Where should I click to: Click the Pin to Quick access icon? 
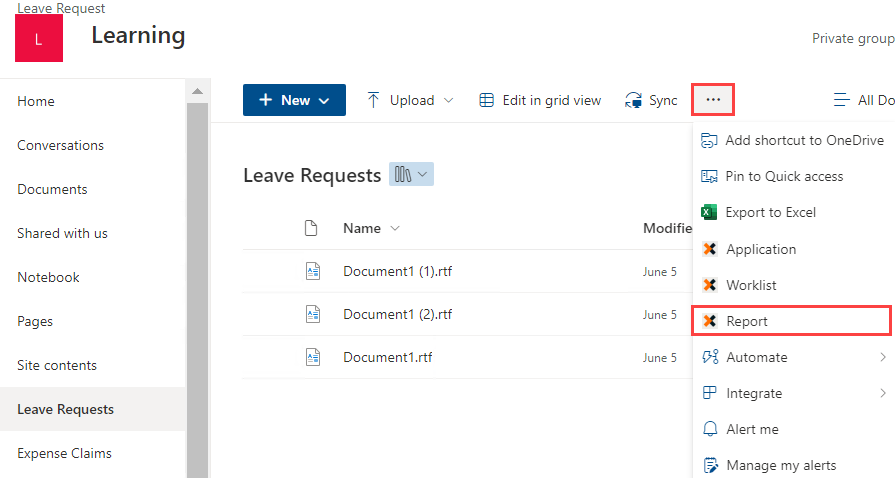pyautogui.click(x=710, y=176)
